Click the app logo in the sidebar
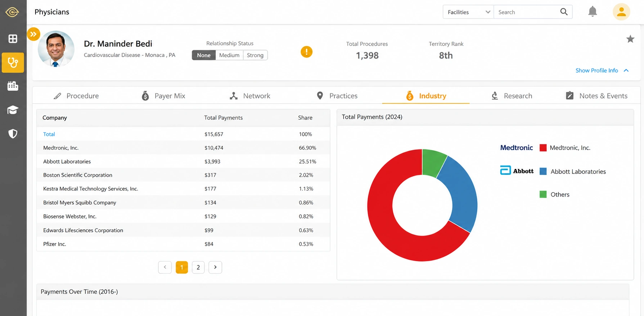The width and height of the screenshot is (644, 316). click(12, 12)
